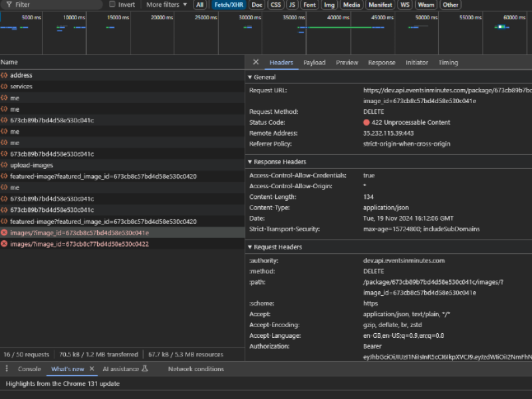The image size is (532, 399).
Task: Open the More filters dropdown
Action: pyautogui.click(x=166, y=5)
